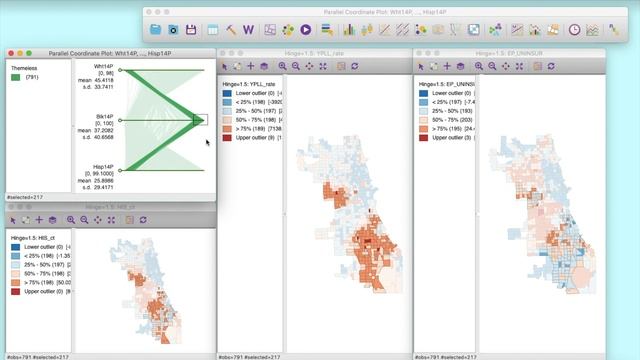Click green Themeless swatch in PCP legend
640x360 pixels.
pyautogui.click(x=16, y=77)
